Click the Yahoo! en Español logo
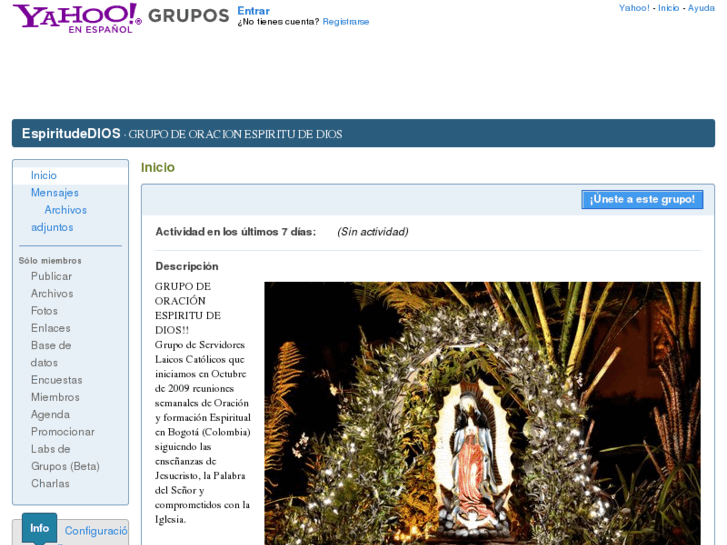 pyautogui.click(x=77, y=19)
